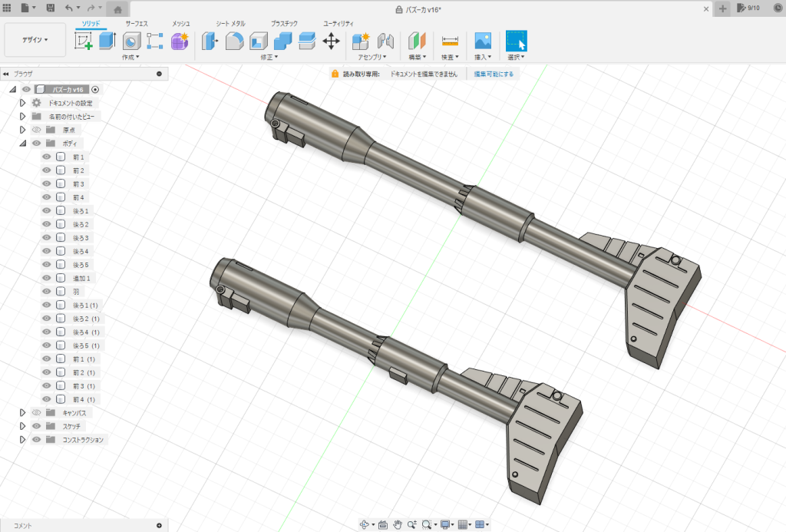The height and width of the screenshot is (532, 786).
Task: Click the Measure ruler icon
Action: click(450, 41)
